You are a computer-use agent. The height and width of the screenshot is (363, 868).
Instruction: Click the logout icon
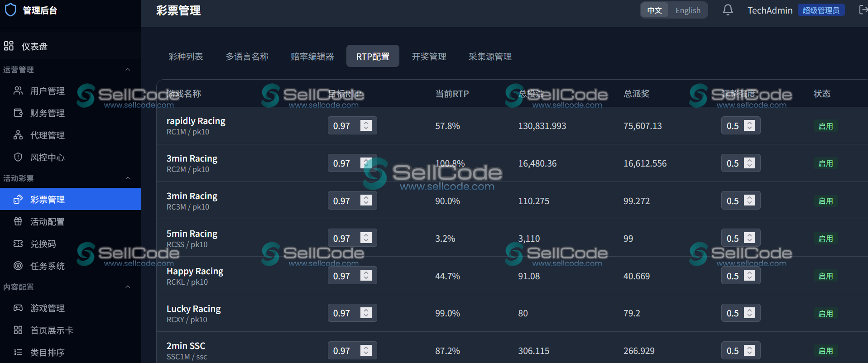(863, 10)
